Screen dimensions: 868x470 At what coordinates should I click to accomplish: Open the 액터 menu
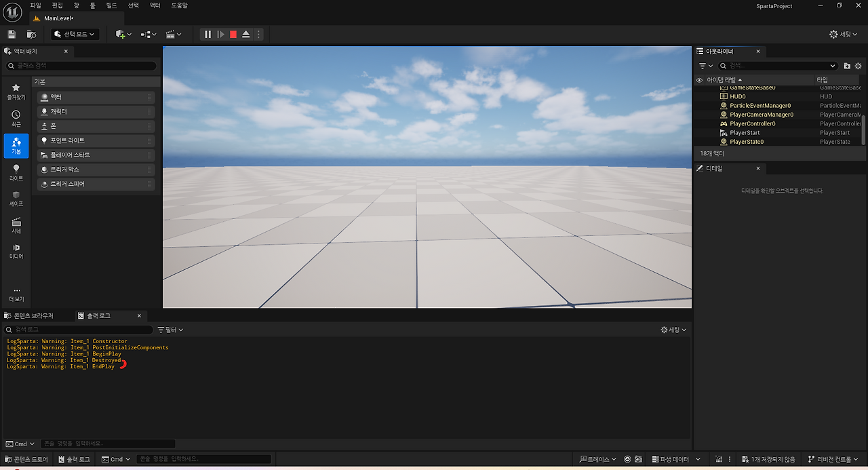tap(155, 5)
